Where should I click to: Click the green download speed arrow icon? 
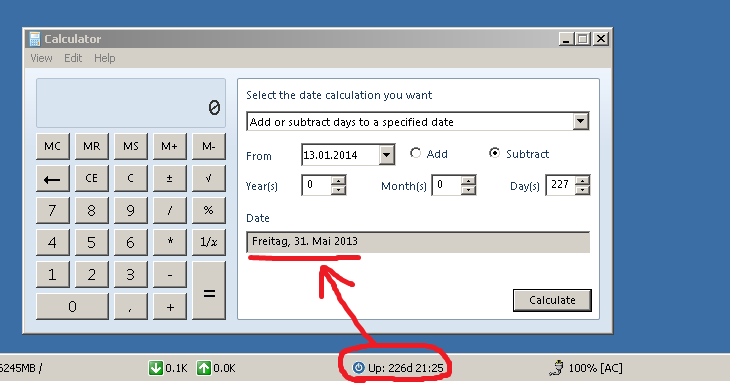155,368
